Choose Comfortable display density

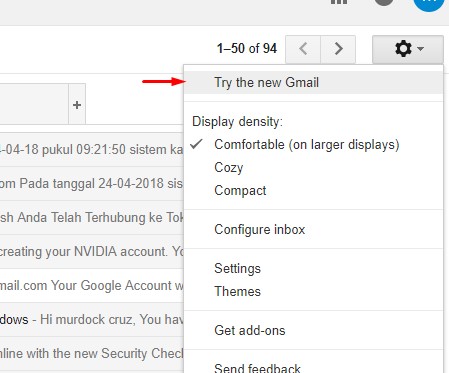pos(313,145)
